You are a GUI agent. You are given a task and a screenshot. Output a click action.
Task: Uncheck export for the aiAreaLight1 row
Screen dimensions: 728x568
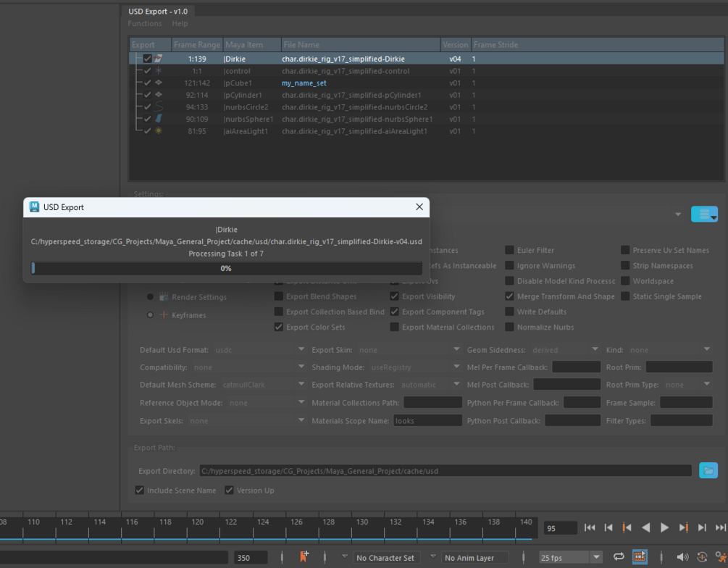147,131
